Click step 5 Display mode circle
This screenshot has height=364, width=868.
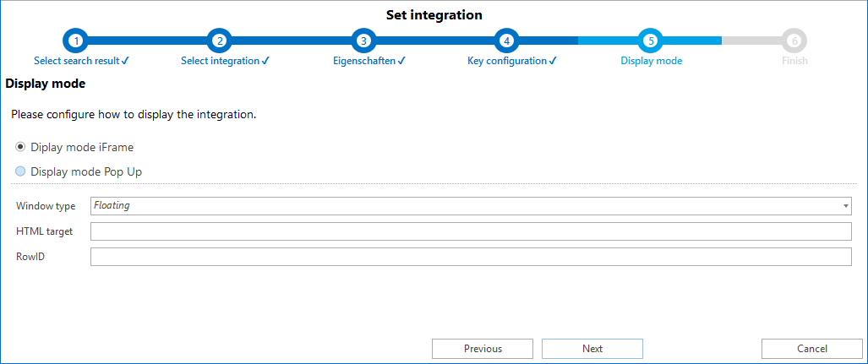(x=651, y=41)
